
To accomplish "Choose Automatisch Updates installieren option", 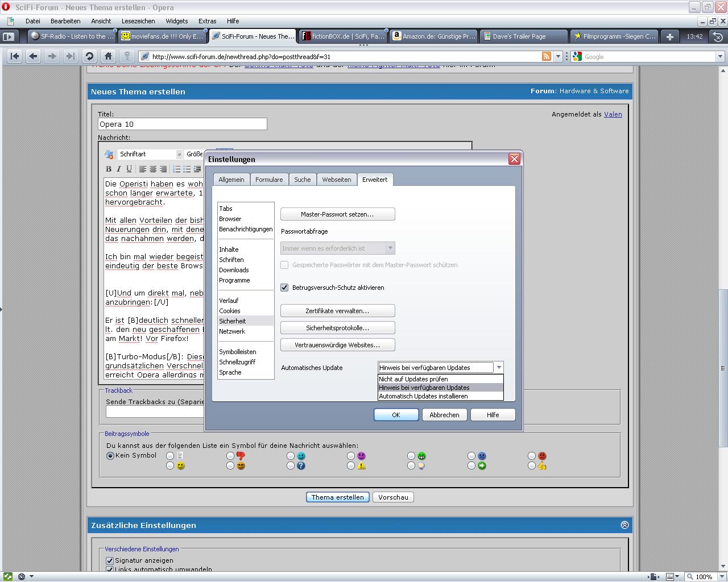I will click(x=423, y=396).
